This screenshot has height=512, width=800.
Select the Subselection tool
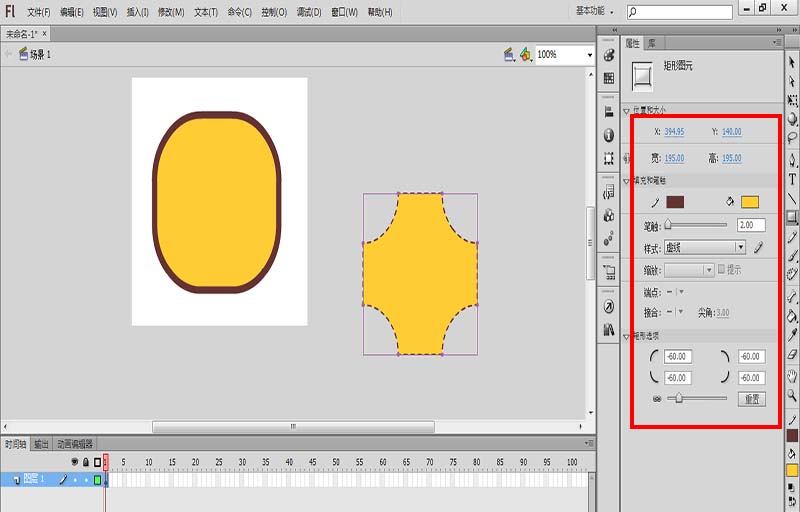coord(792,81)
